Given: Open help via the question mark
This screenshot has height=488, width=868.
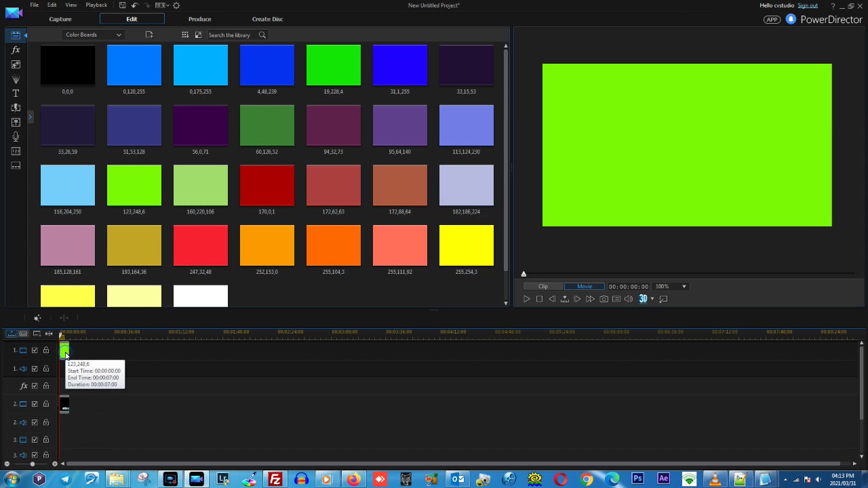Looking at the screenshot, I should 833,6.
